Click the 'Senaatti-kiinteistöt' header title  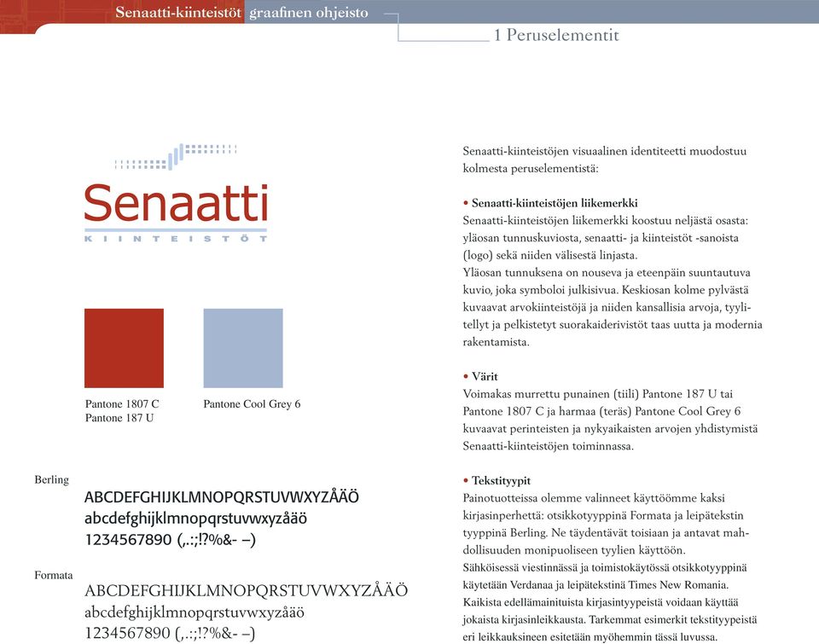coord(177,12)
